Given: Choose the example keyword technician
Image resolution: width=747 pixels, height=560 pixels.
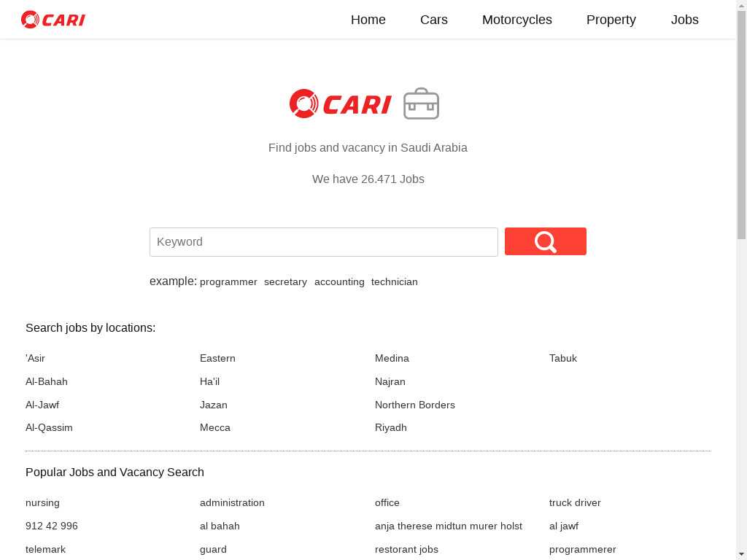Looking at the screenshot, I should pyautogui.click(x=395, y=282).
